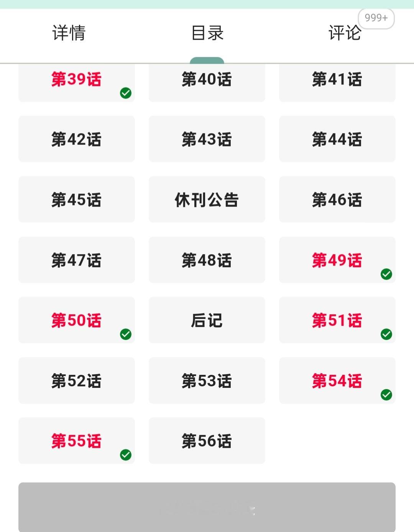
Task: Select the 目录 tab
Action: pyautogui.click(x=207, y=33)
